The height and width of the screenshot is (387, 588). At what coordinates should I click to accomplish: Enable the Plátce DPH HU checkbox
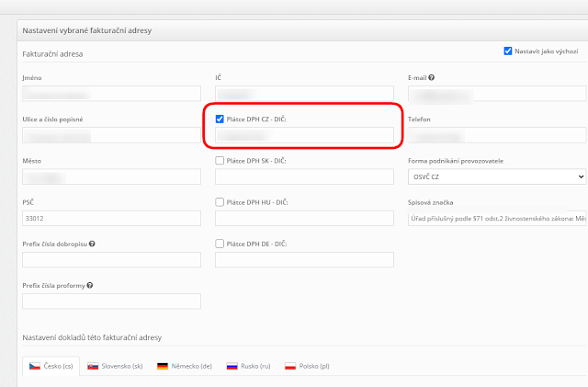pos(220,202)
